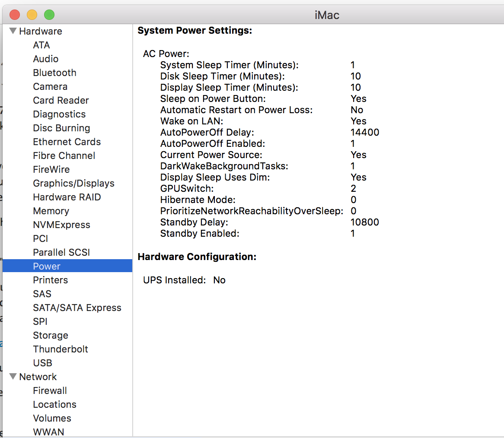Click the Hibernate Mode label
This screenshot has width=504, height=438.
click(198, 200)
